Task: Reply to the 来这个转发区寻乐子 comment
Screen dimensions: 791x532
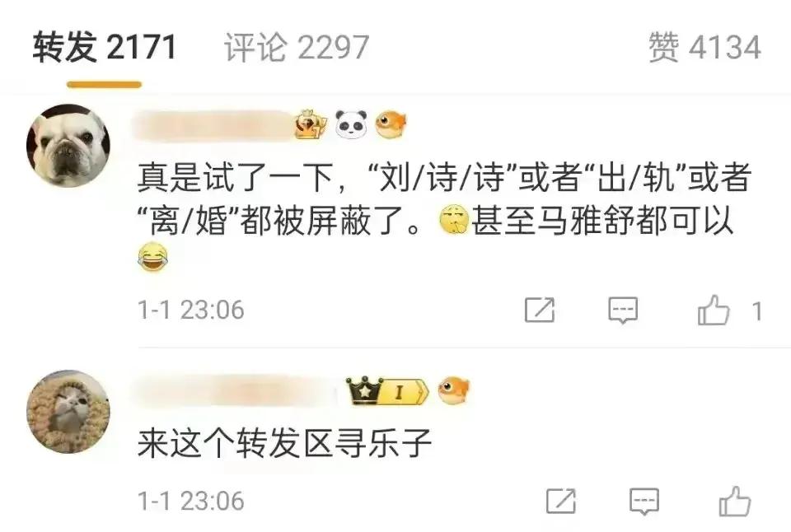Action: click(644, 501)
